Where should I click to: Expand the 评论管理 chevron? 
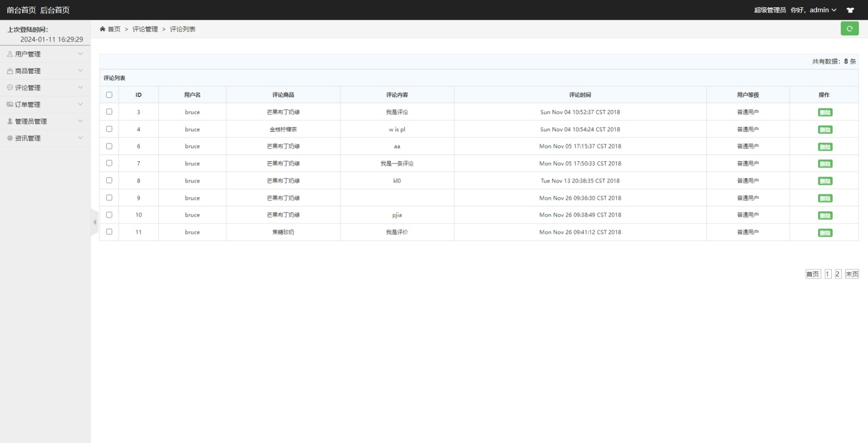[80, 88]
